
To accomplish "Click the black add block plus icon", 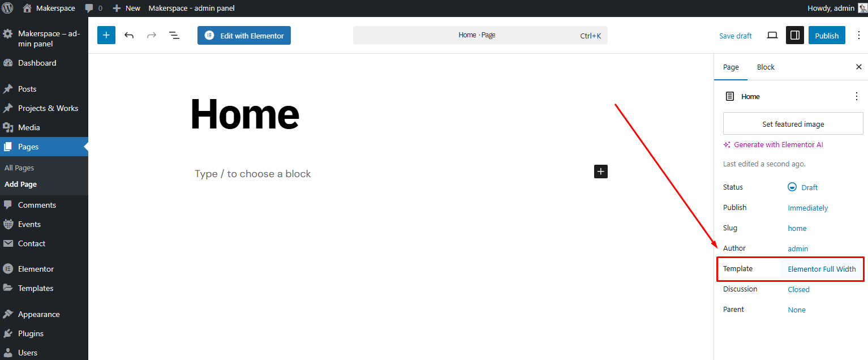I will click(600, 172).
